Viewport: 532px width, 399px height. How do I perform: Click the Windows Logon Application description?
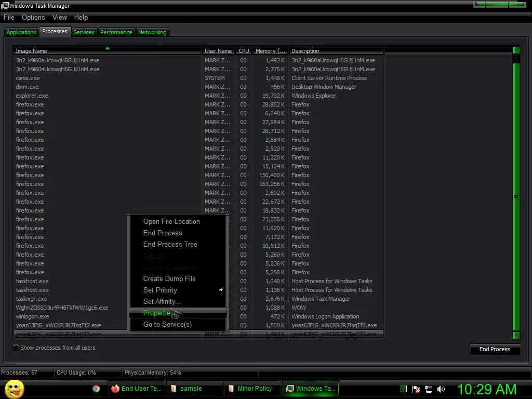(x=325, y=316)
